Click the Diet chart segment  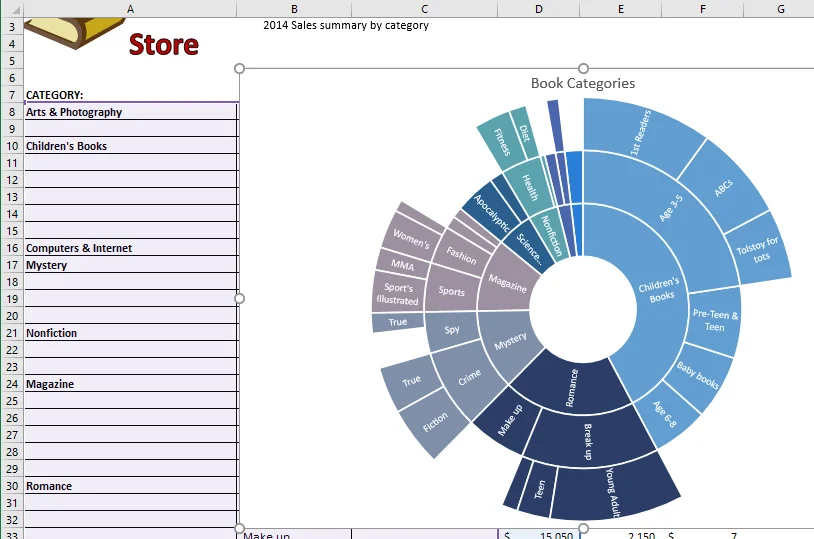(524, 133)
